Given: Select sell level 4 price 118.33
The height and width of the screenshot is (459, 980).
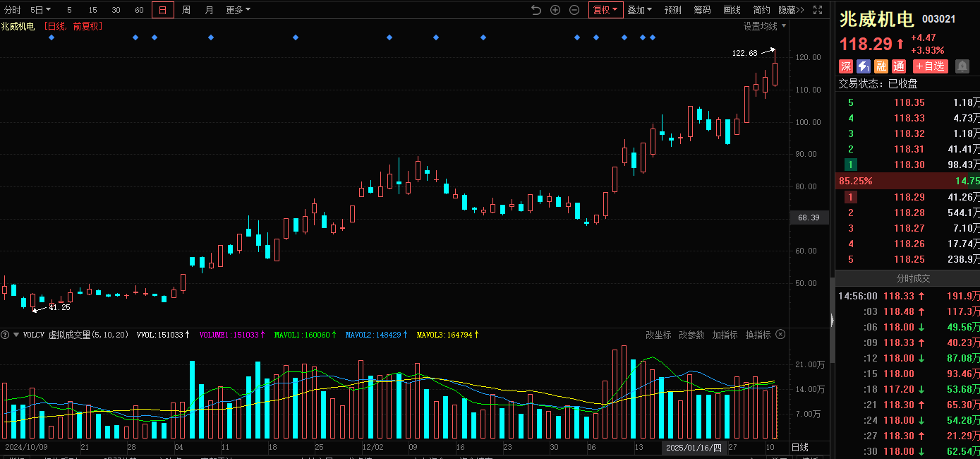Looking at the screenshot, I should [x=909, y=118].
